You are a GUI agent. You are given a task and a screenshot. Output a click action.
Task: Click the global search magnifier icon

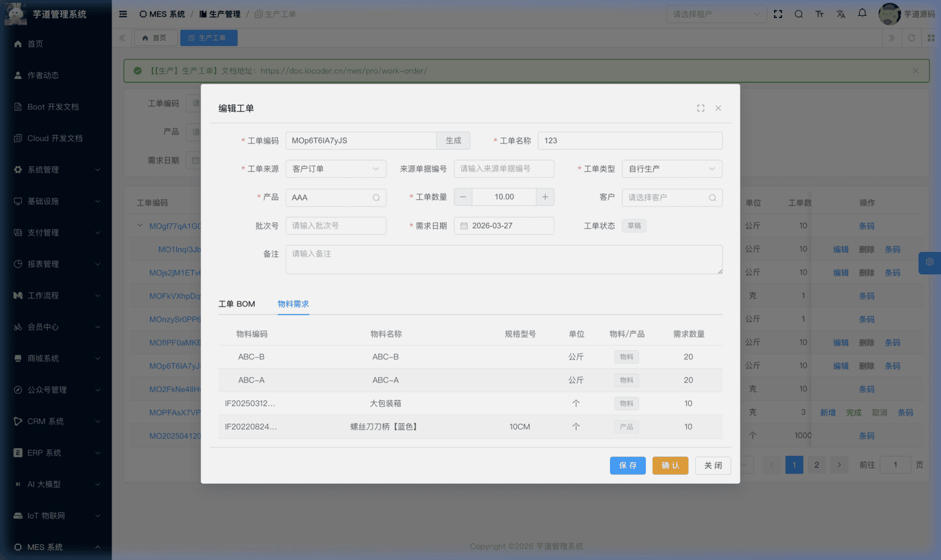(x=799, y=13)
